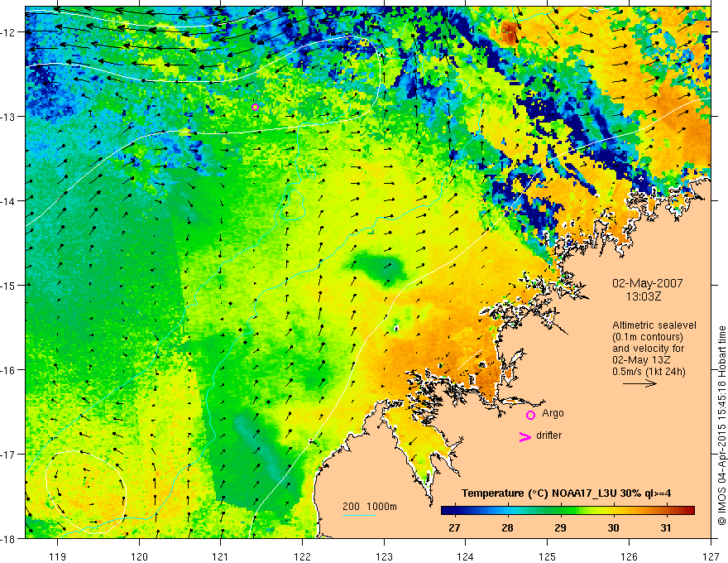This screenshot has height=563, width=728.
Task: Click the 'Altimetric sealevel' legend text
Action: coord(654,325)
